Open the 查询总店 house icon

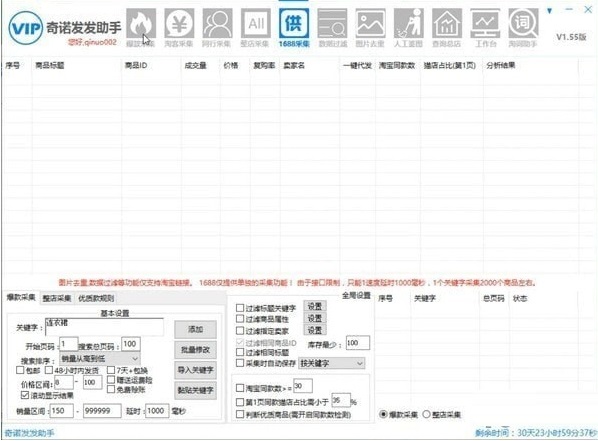447,24
